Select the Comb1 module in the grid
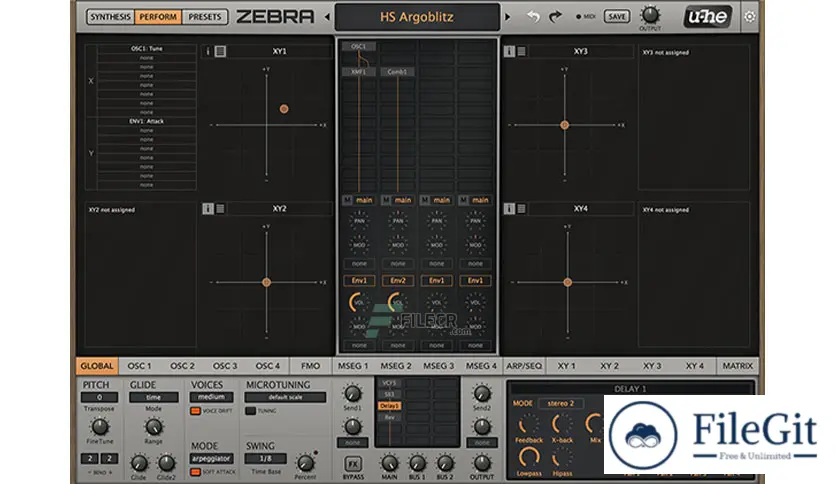 click(x=397, y=71)
